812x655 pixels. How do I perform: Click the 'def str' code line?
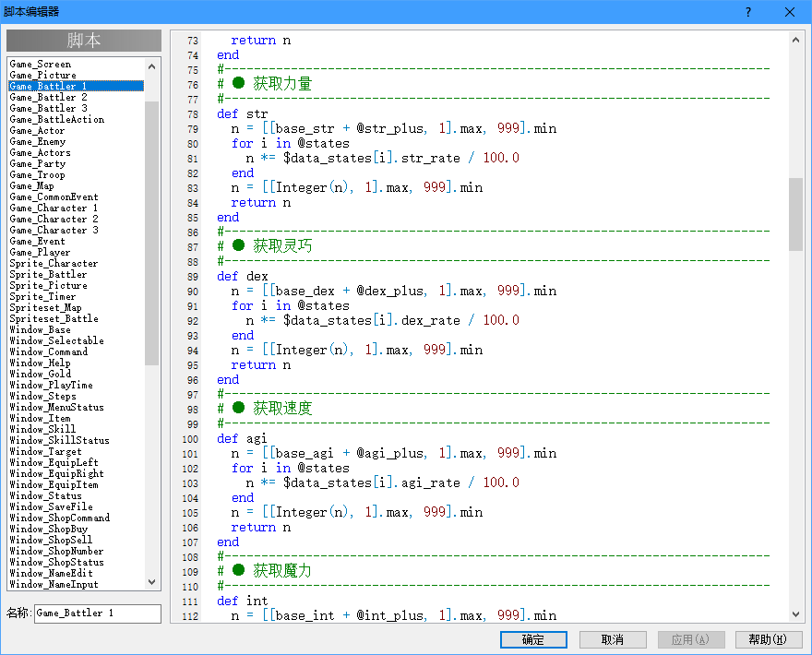[243, 113]
